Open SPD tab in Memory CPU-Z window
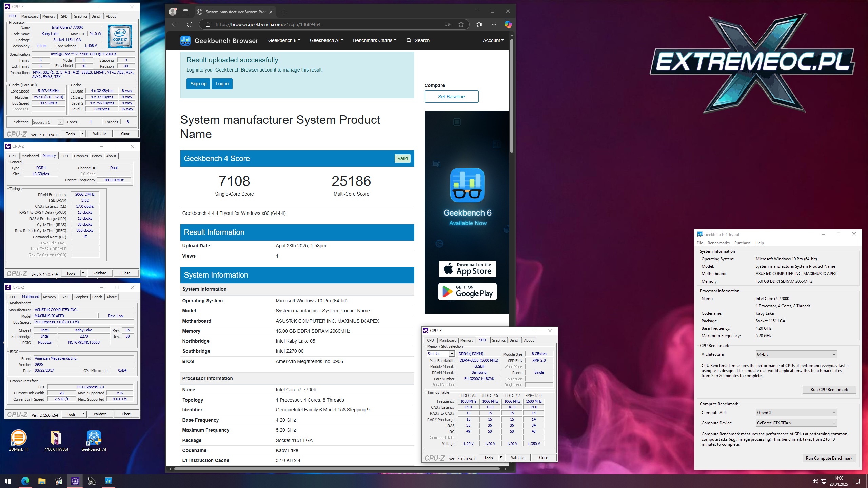Screen dimensions: 868x488 coord(64,156)
